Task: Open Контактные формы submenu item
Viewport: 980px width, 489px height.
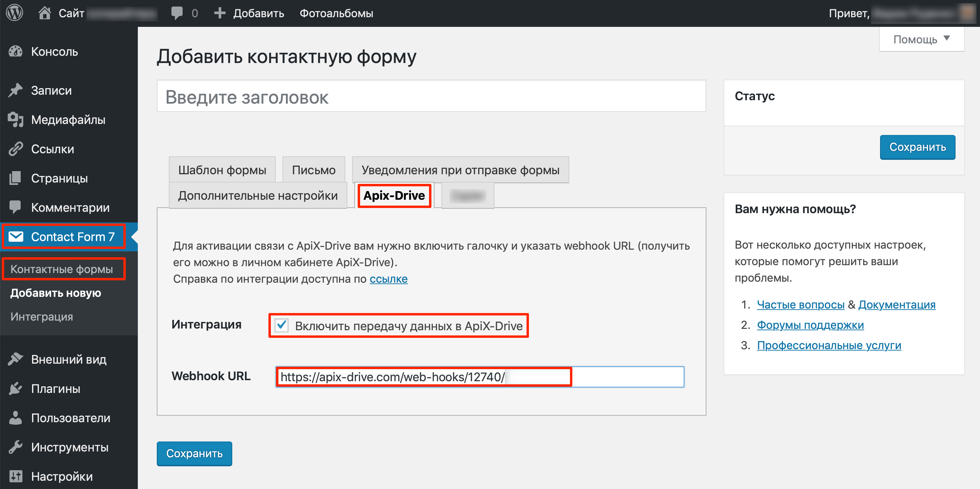Action: click(62, 269)
